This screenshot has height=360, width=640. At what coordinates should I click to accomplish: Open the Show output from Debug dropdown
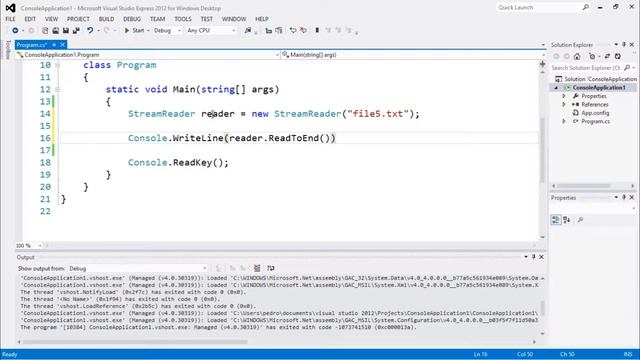point(138,269)
